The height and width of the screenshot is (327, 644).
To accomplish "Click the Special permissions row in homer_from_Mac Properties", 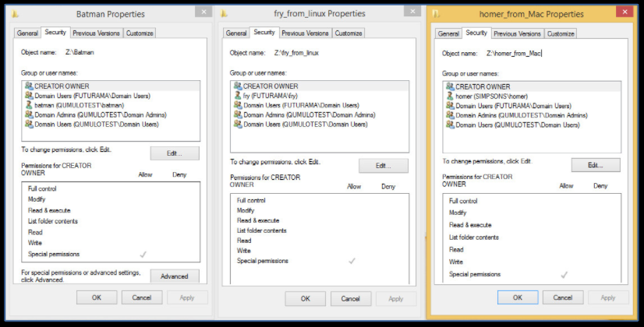I will [x=475, y=274].
